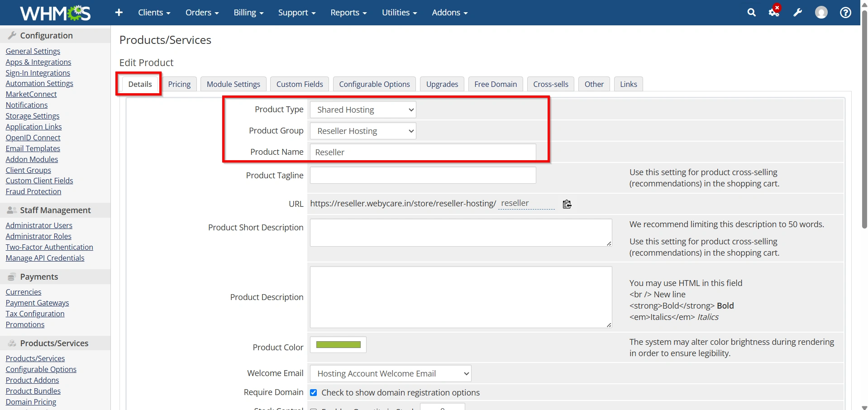Open Domain Pricing link

[x=31, y=402]
